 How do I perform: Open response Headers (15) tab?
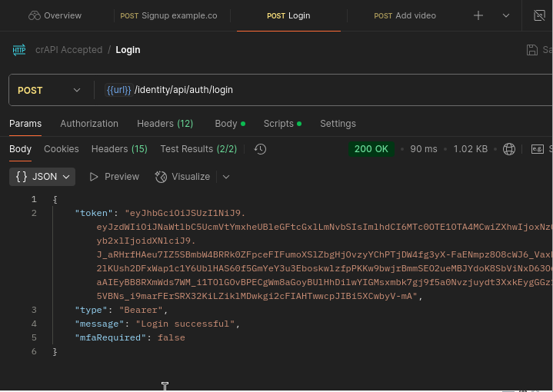[x=119, y=149]
